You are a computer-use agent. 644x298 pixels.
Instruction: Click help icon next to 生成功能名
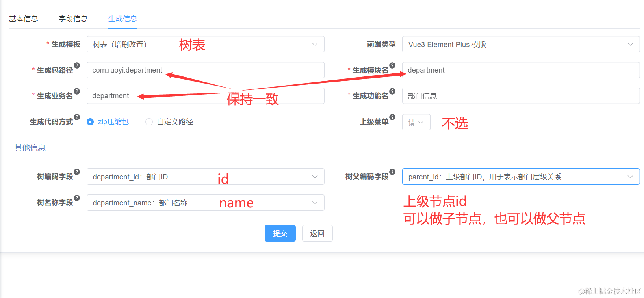click(x=392, y=91)
